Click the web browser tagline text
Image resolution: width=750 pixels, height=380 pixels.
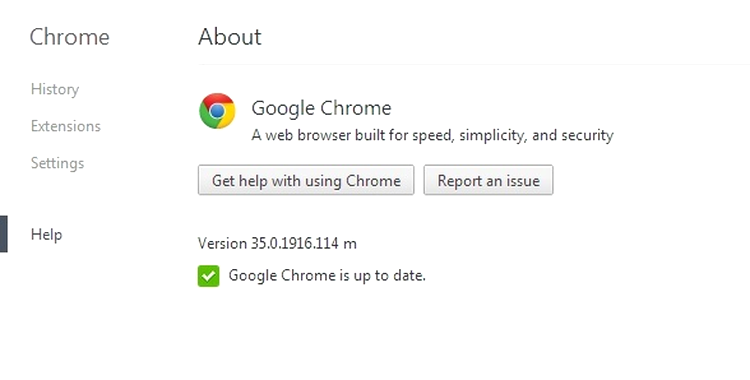click(x=432, y=135)
